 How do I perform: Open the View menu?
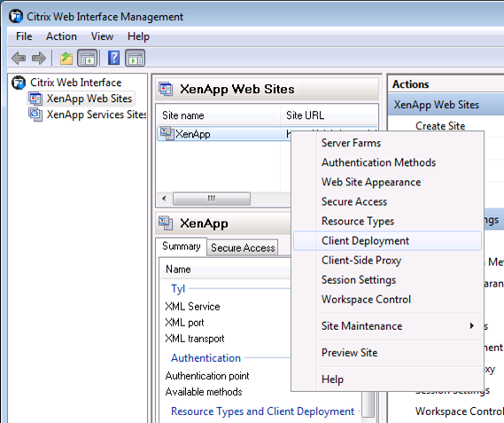pos(102,36)
